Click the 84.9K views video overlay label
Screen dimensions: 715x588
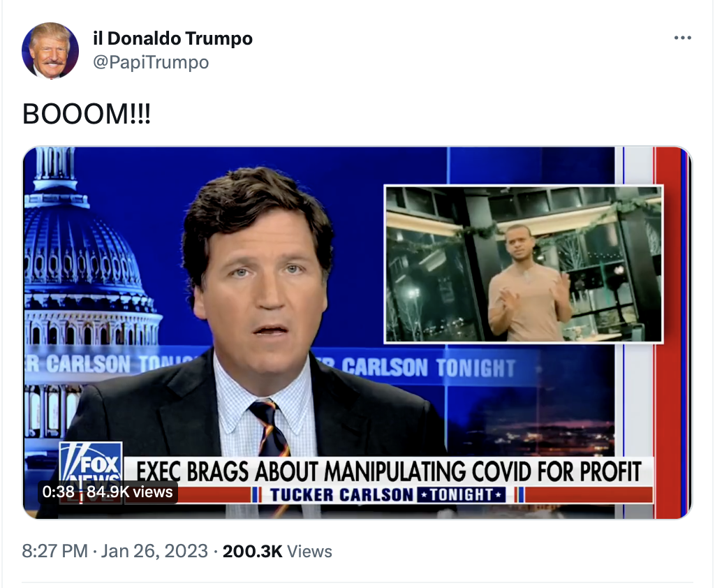point(129,492)
